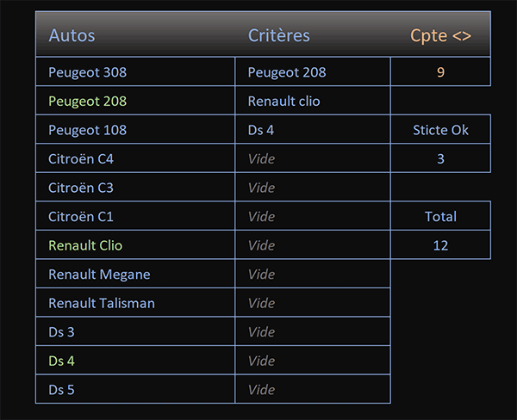Click the Citroën C3 cell
Viewport: 517px width, 420px height.
[135, 188]
